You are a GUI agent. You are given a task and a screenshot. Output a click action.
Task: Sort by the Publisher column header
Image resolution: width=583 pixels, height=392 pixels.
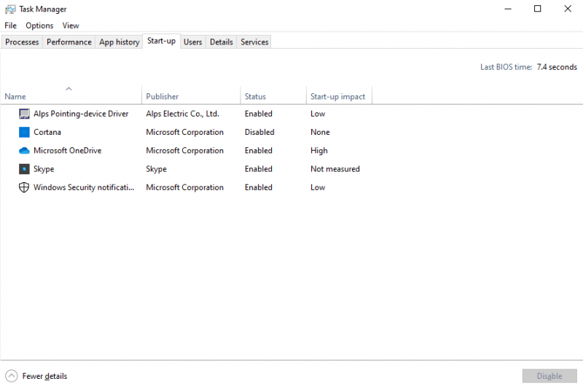tap(162, 96)
